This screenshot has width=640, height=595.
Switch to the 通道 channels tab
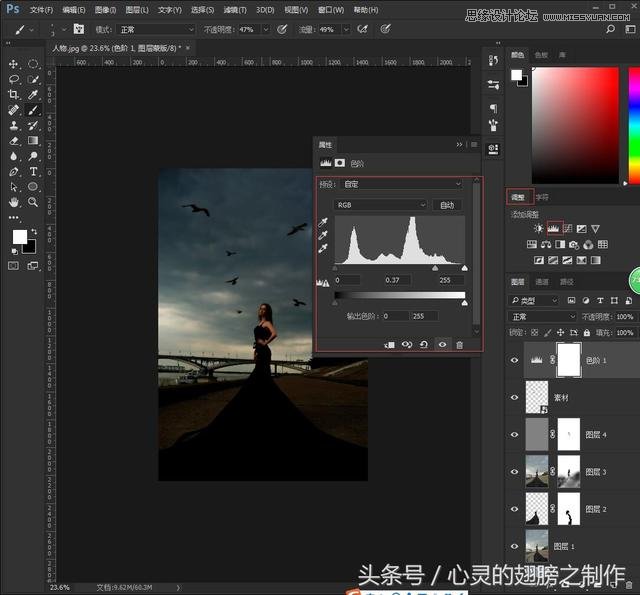click(542, 282)
